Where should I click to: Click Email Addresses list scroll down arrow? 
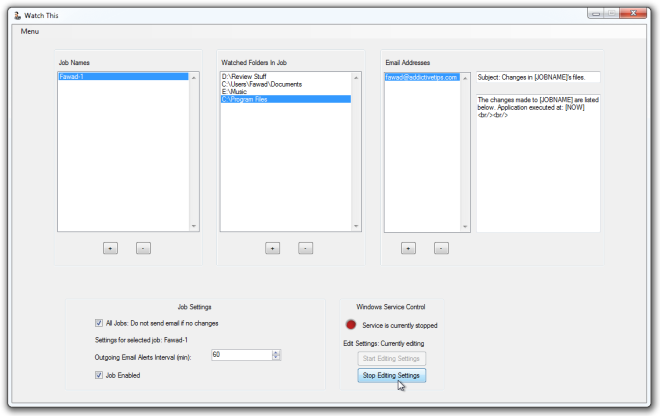pyautogui.click(x=465, y=227)
